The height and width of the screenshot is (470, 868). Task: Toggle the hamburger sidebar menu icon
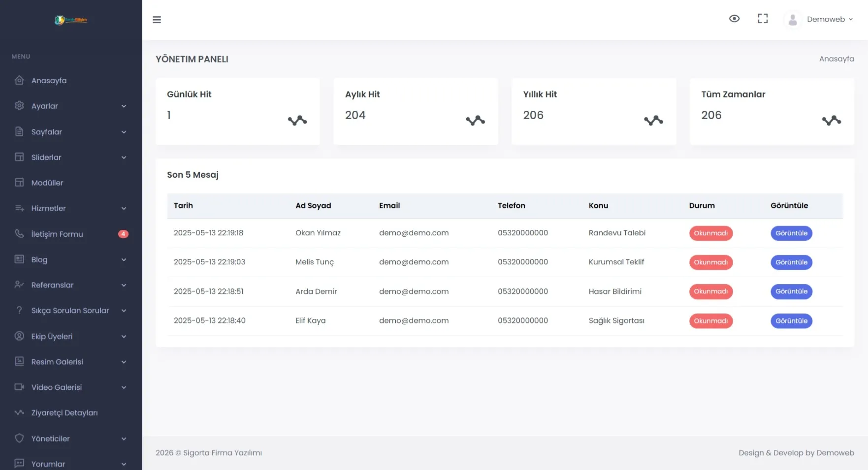click(x=157, y=20)
